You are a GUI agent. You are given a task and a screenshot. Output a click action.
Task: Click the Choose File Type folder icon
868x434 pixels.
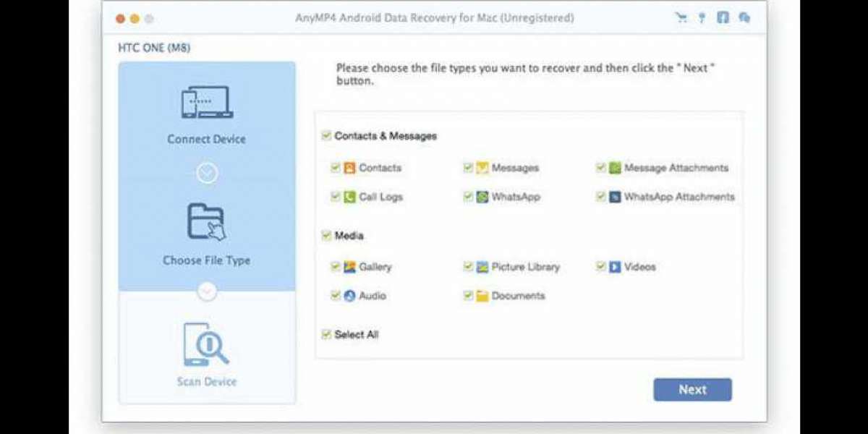[x=206, y=222]
